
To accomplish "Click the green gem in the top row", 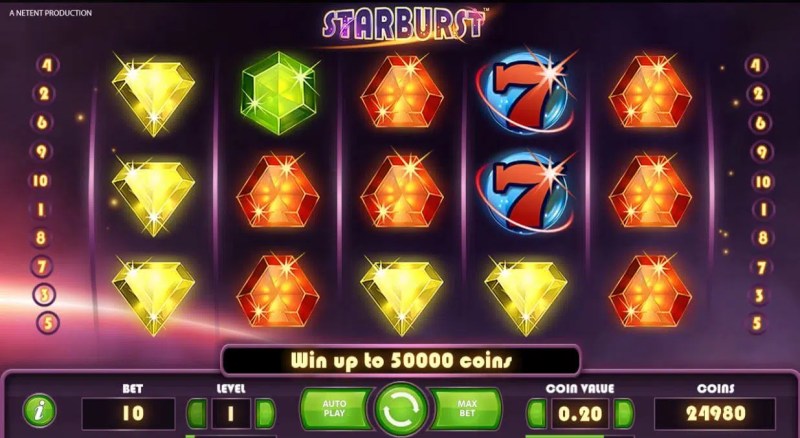I will pos(278,93).
